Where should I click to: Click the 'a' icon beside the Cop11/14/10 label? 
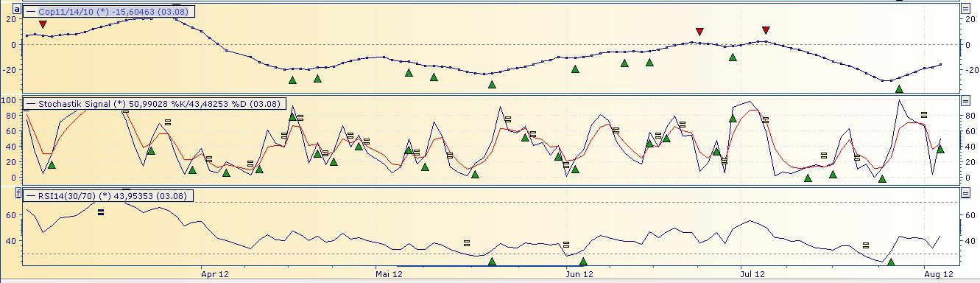click(x=18, y=9)
